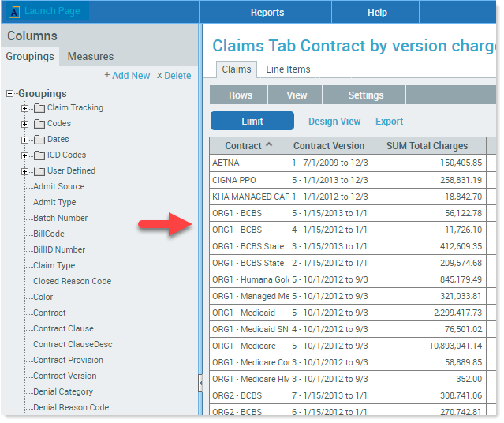Viewport: 504px width, 423px height.
Task: Select BillID Number grouping
Action: 59,249
